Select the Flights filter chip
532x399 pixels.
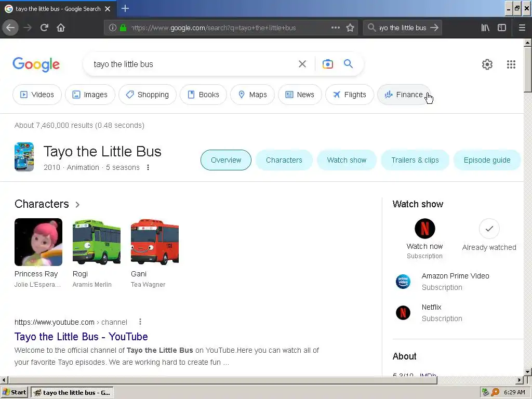(350, 95)
